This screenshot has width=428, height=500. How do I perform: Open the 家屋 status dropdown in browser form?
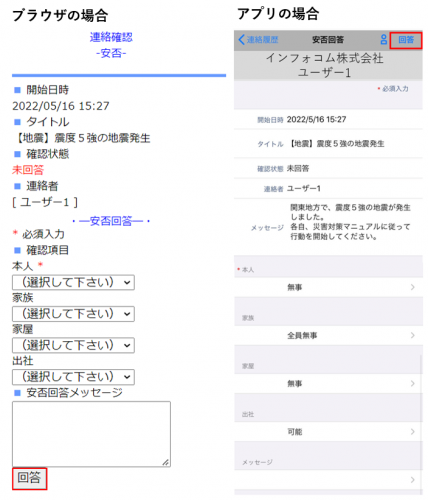(73, 345)
